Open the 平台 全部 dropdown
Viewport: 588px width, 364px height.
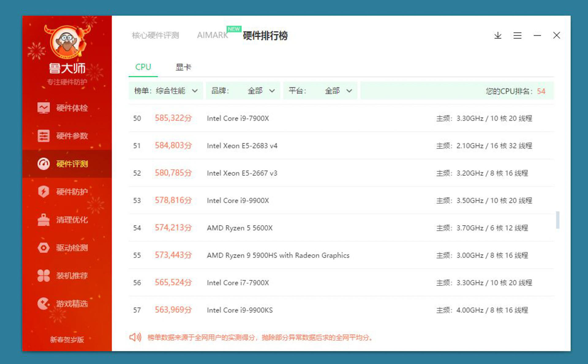point(320,91)
